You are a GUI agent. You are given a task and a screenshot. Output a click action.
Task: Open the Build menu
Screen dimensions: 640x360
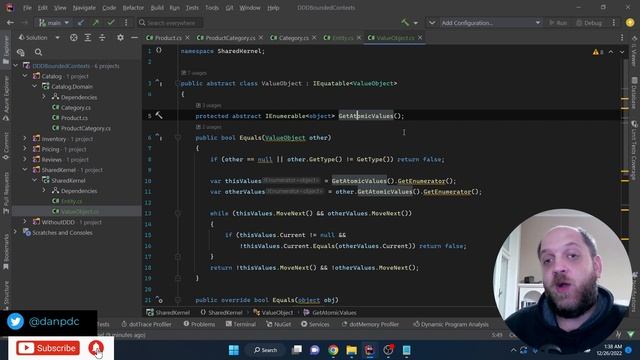(157, 8)
